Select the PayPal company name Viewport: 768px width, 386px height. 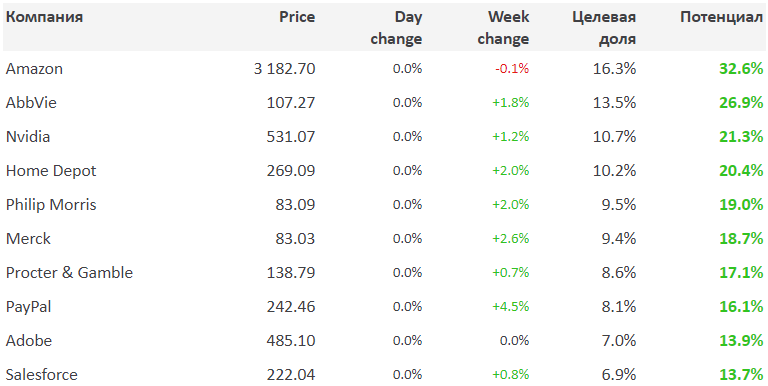(28, 307)
